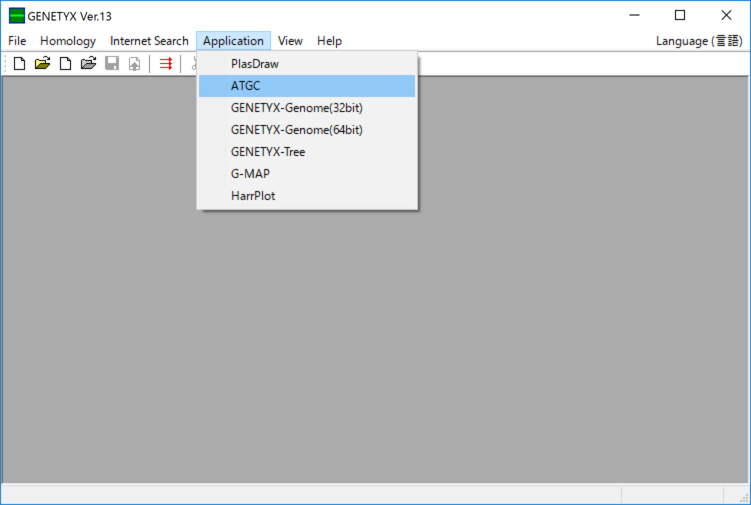Click the green GENETYX app icon in title bar
The image size is (751, 505).
click(17, 16)
